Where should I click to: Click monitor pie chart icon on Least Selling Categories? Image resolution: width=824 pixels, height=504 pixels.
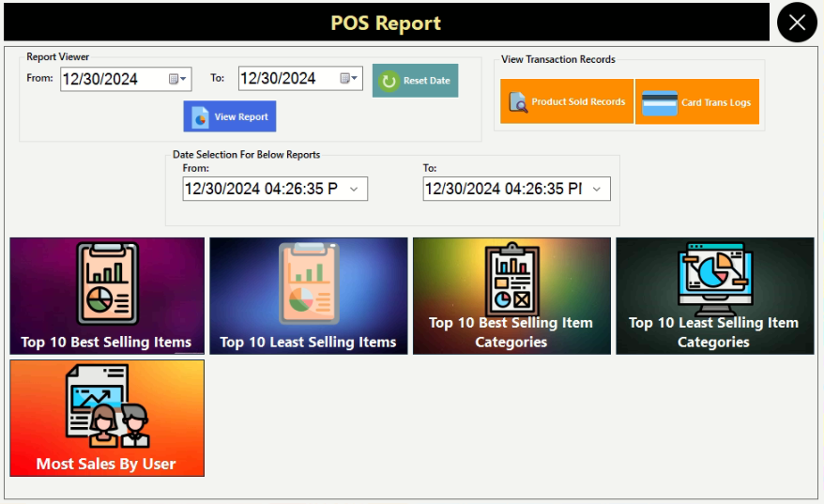click(x=715, y=279)
